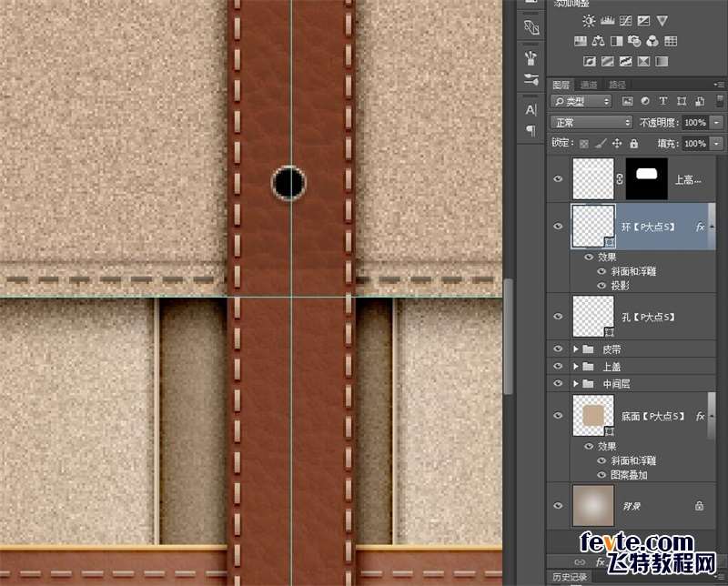The width and height of the screenshot is (728, 586).
Task: Select the 上高 layer mask thumbnail
Action: [x=647, y=178]
